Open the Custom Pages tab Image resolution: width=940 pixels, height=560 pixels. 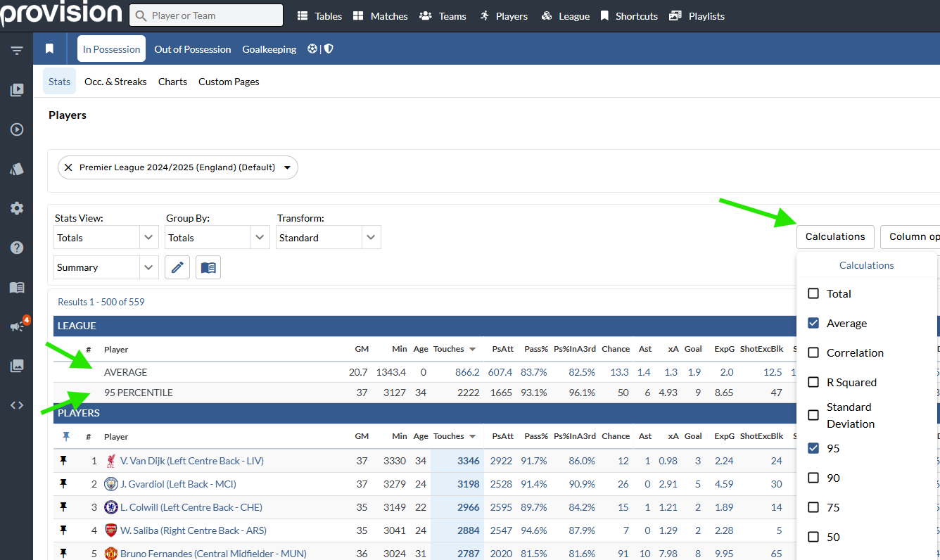(x=229, y=82)
